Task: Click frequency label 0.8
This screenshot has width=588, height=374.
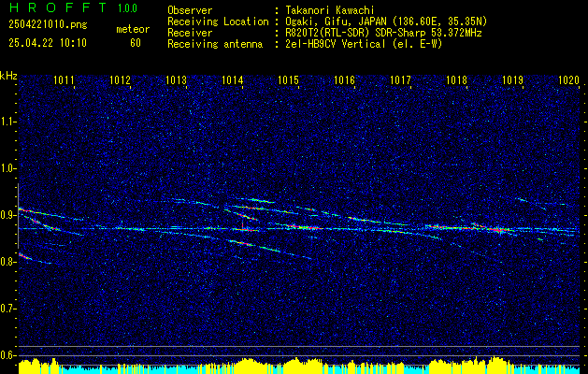Action: pyautogui.click(x=7, y=262)
